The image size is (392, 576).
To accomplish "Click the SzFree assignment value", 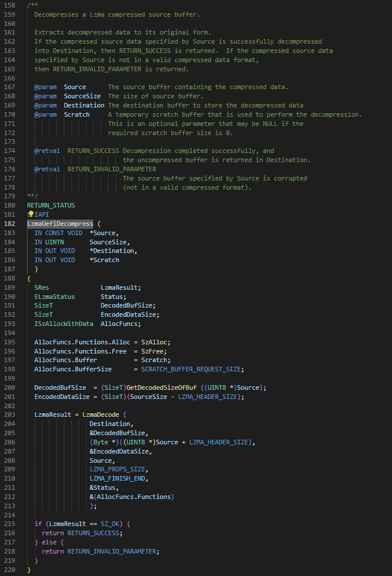I will (x=152, y=352).
